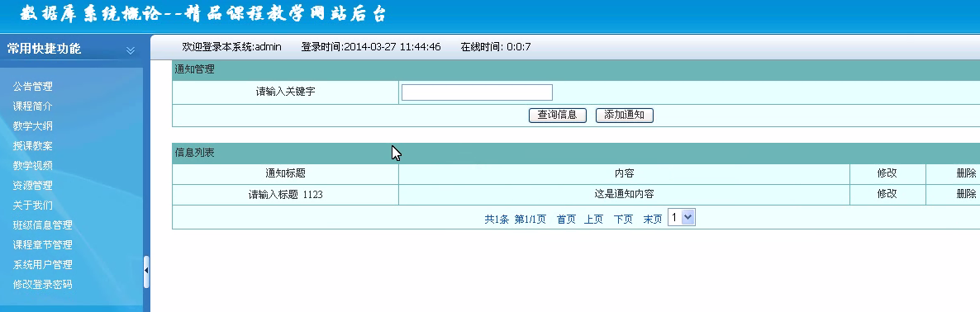Viewport: 980px width, 312px height.
Task: Open 关于我们 in the sidebar
Action: pyautogui.click(x=32, y=206)
